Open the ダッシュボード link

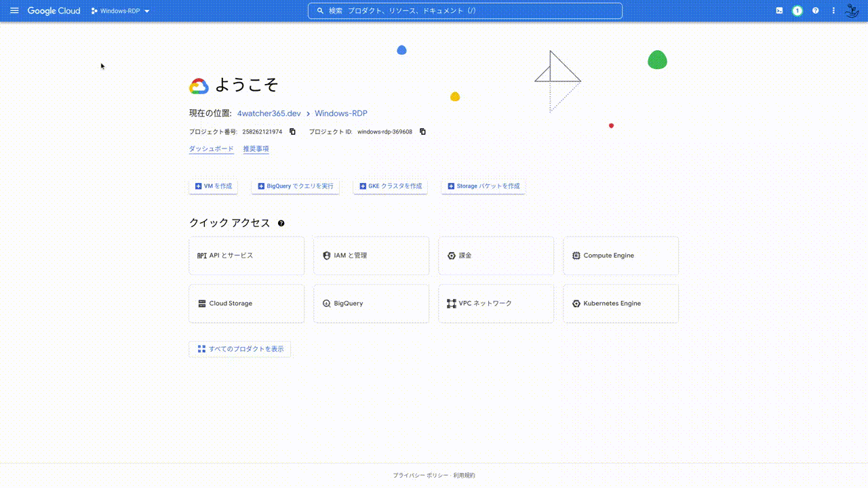(x=212, y=149)
